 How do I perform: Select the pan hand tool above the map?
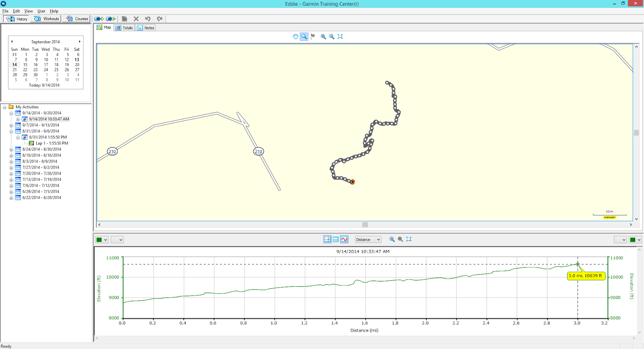pyautogui.click(x=295, y=37)
